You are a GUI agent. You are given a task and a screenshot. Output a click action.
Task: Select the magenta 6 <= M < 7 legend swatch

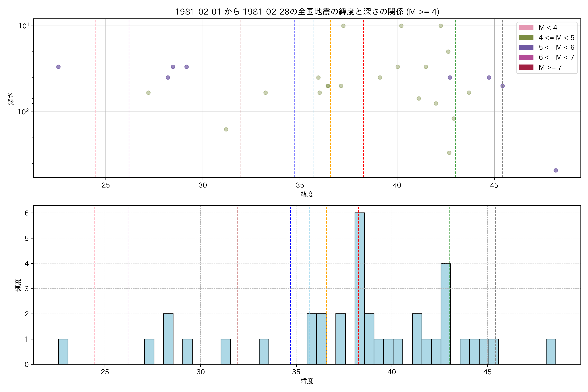click(526, 57)
